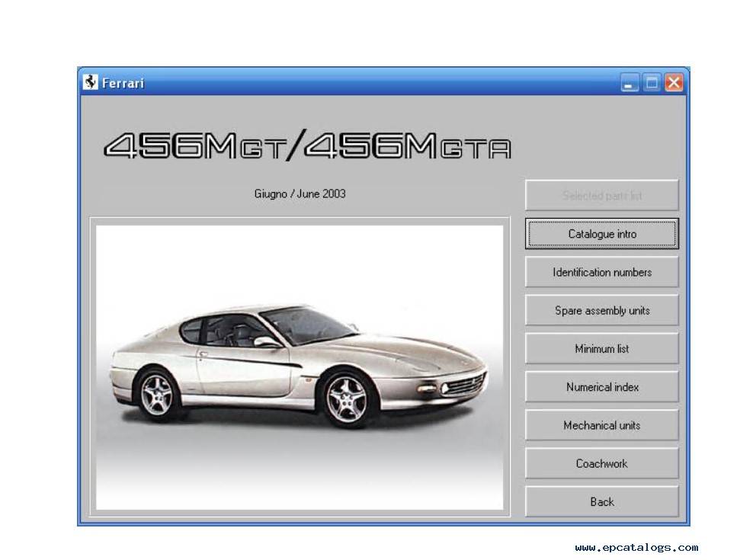Screen dimensions: 737x560
Task: View the Numerical index
Action: click(x=601, y=387)
